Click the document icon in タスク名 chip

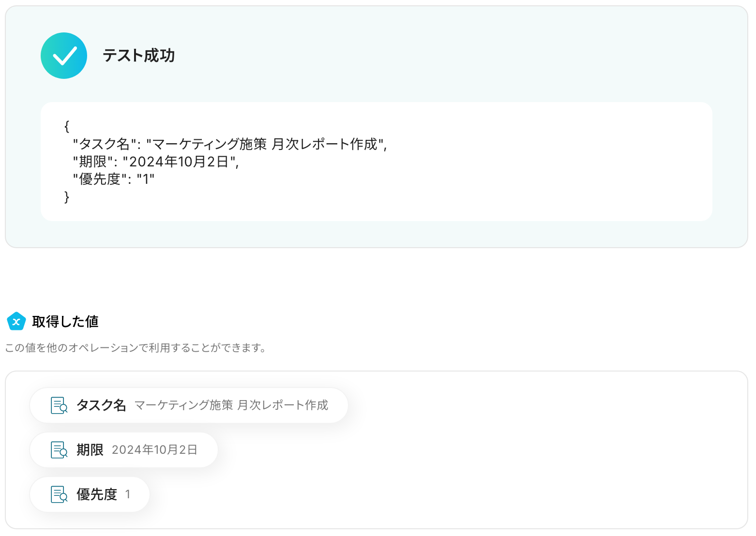[x=60, y=405]
